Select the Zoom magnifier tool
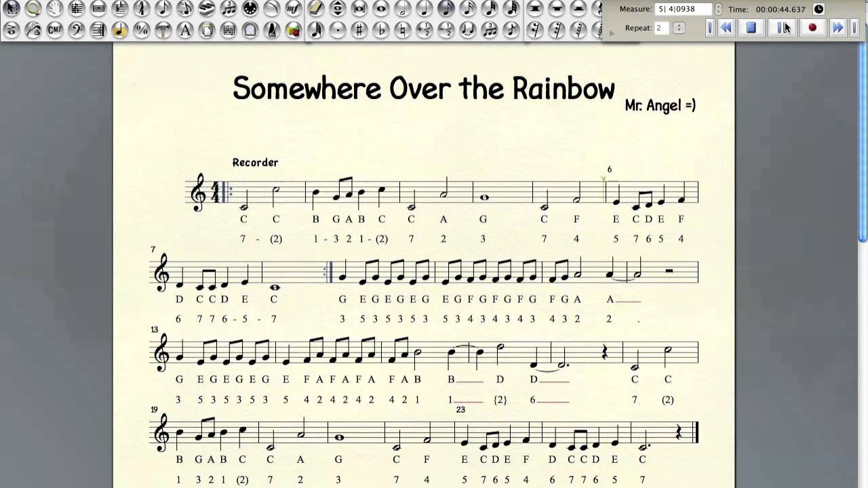 [33, 8]
